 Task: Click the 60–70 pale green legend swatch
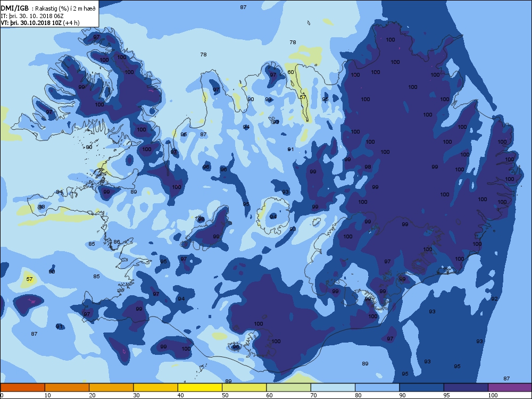coord(289,387)
